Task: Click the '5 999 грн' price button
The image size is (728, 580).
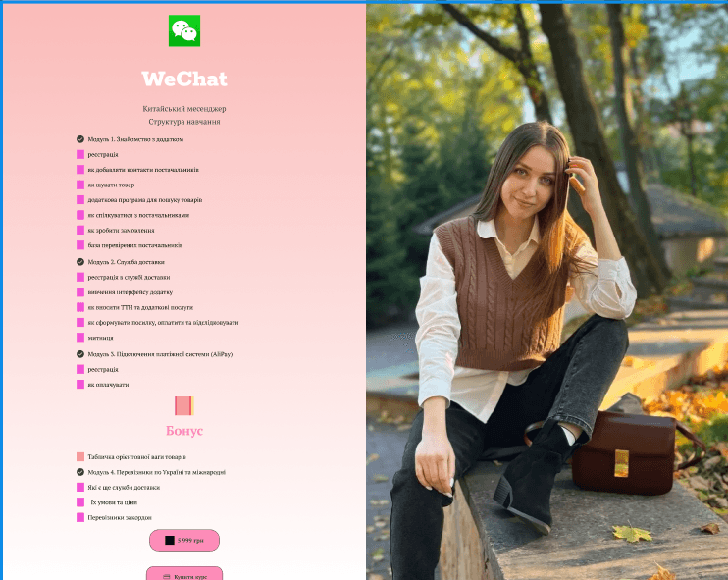Action: coord(184,540)
